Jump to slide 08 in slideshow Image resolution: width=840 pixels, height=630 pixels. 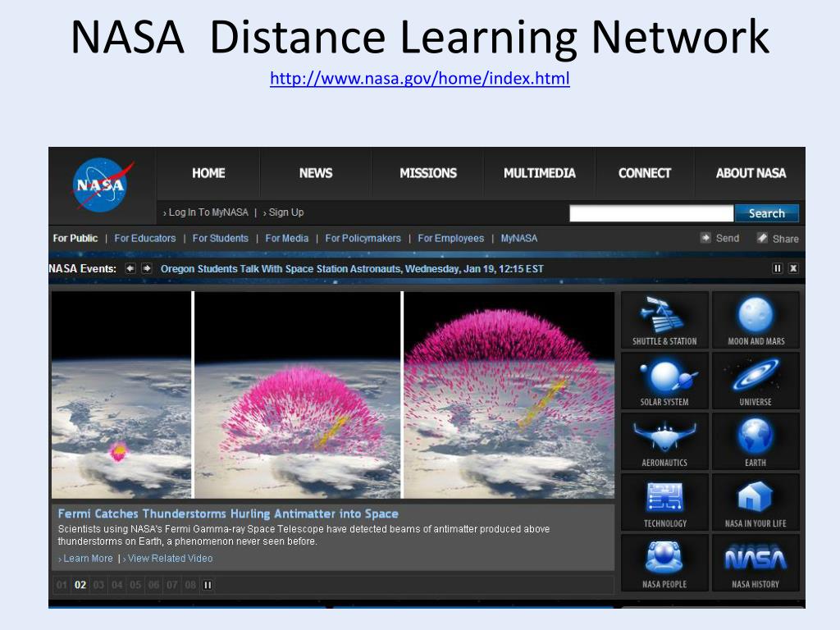click(190, 585)
